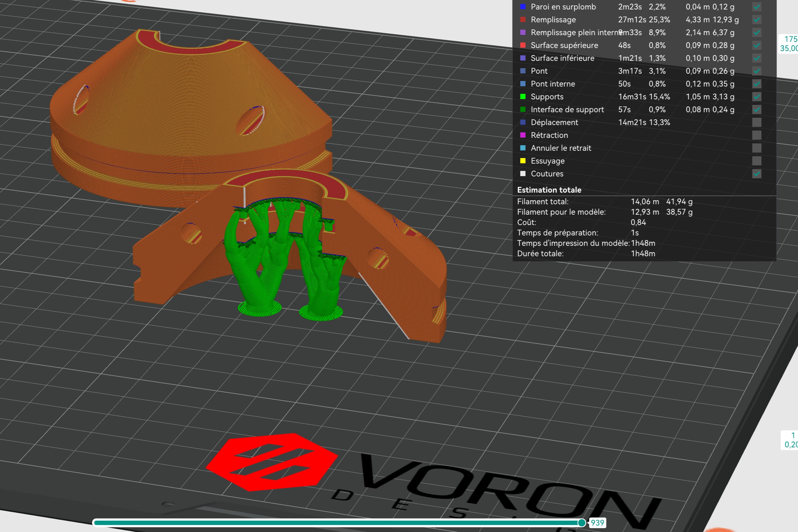Click the yellow Essuyage color swatch

coord(523,161)
